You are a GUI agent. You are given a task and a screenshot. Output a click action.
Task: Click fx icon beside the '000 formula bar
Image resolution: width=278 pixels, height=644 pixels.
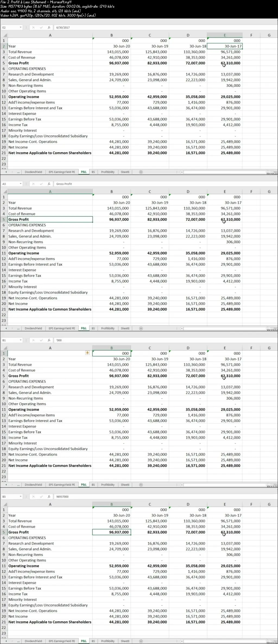tap(49, 340)
